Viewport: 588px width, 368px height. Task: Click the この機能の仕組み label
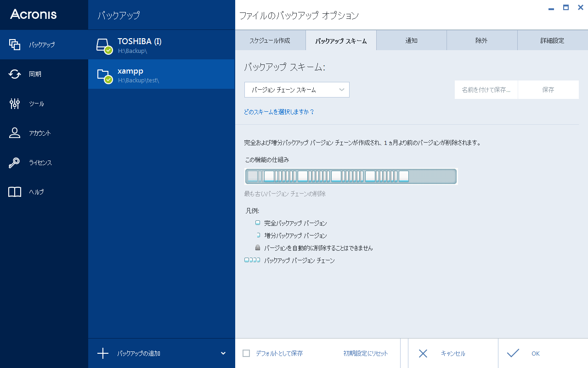(267, 160)
